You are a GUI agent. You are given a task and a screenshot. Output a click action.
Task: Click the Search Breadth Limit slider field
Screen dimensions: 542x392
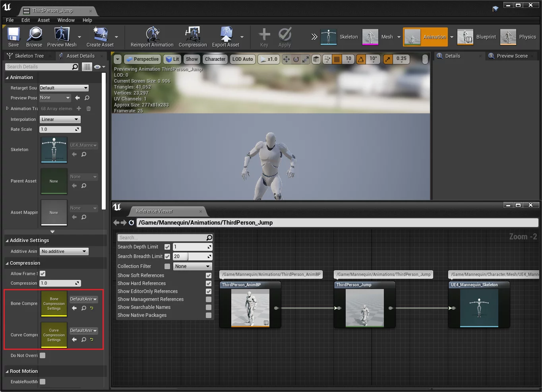pos(192,256)
